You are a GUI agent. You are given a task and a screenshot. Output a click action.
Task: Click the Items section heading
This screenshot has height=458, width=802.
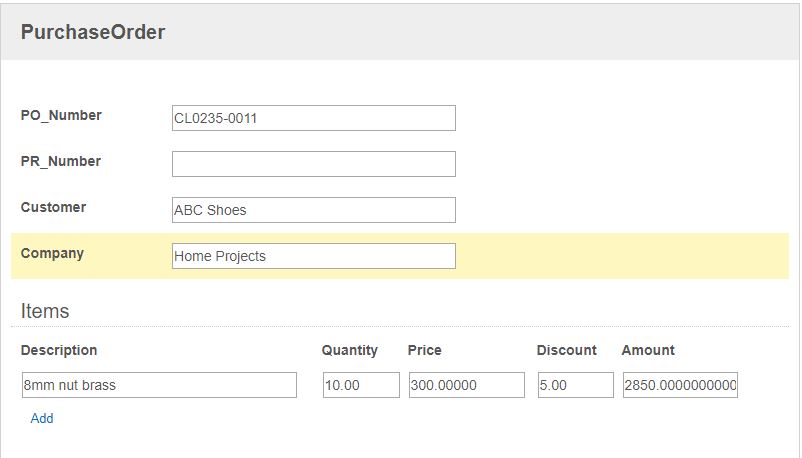(44, 311)
